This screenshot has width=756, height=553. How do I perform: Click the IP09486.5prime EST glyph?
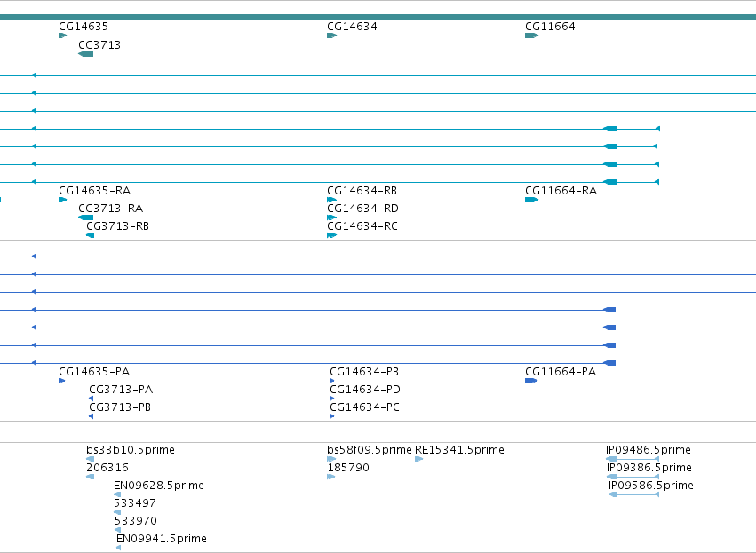[633, 459]
